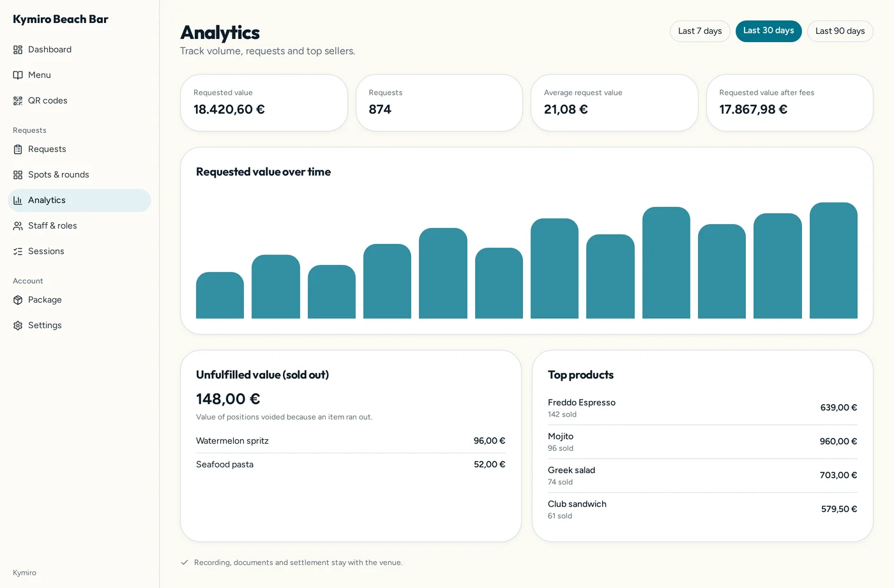Select the Last 30 days range
The image size is (894, 588).
pyautogui.click(x=769, y=31)
